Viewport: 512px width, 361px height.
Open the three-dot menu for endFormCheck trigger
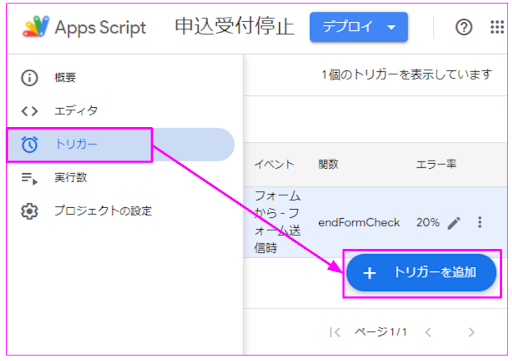(480, 222)
